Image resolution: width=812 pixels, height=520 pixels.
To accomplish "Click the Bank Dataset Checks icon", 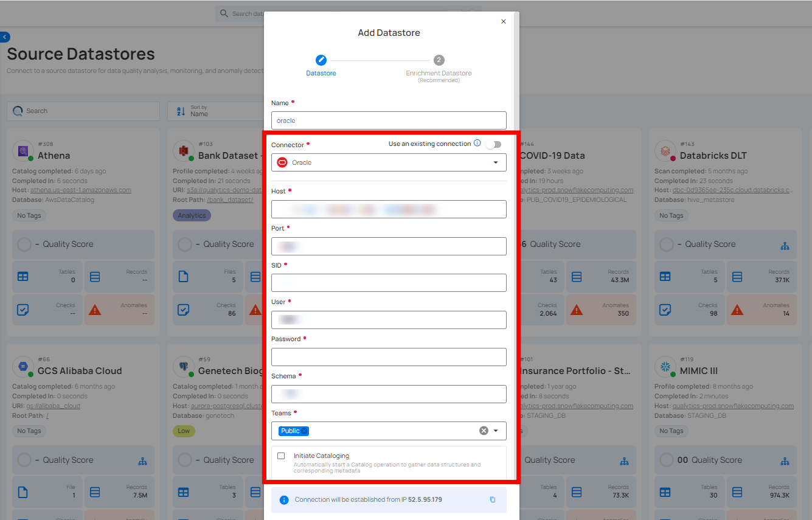I will click(x=184, y=310).
